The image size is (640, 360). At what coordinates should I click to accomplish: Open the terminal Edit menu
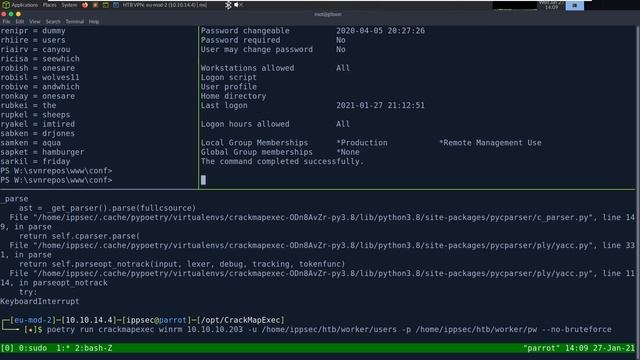(20, 22)
